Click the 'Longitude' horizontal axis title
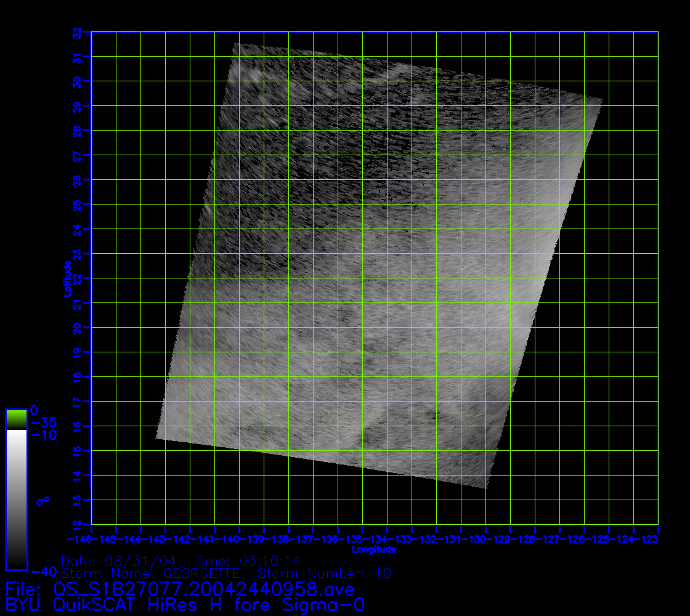 [x=374, y=549]
